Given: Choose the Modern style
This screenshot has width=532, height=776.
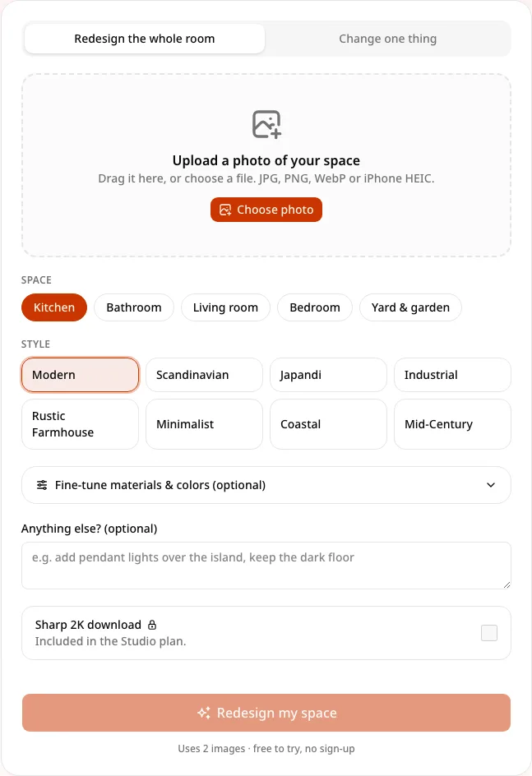Looking at the screenshot, I should click(81, 375).
